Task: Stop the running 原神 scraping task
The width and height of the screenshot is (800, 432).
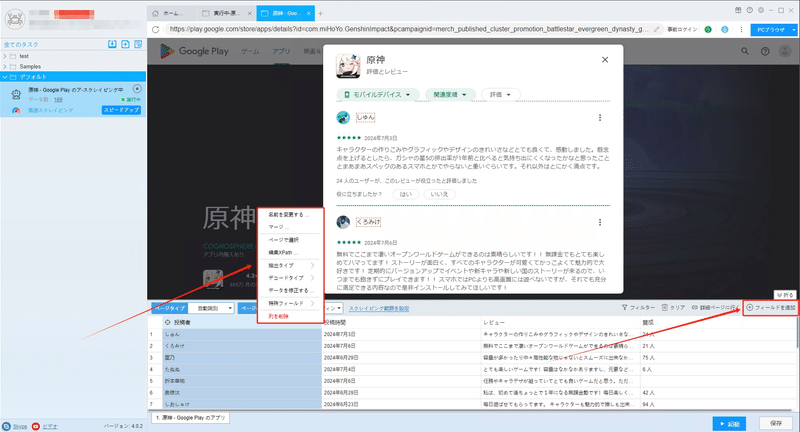Action: coord(137,89)
